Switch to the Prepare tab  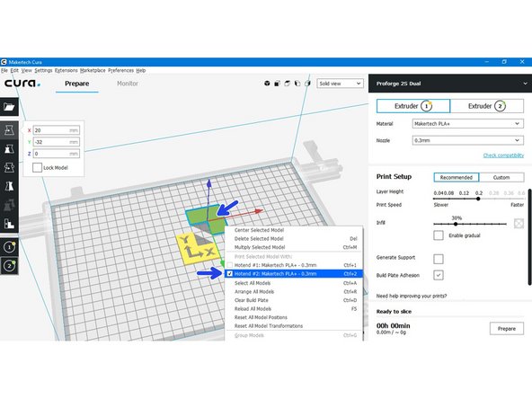coord(77,84)
